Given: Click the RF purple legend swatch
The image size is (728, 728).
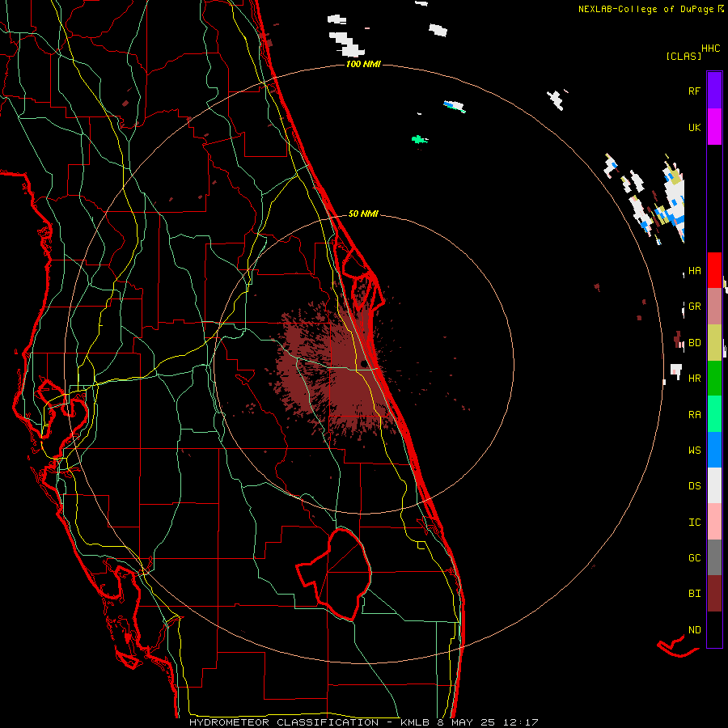Looking at the screenshot, I should click(x=714, y=91).
